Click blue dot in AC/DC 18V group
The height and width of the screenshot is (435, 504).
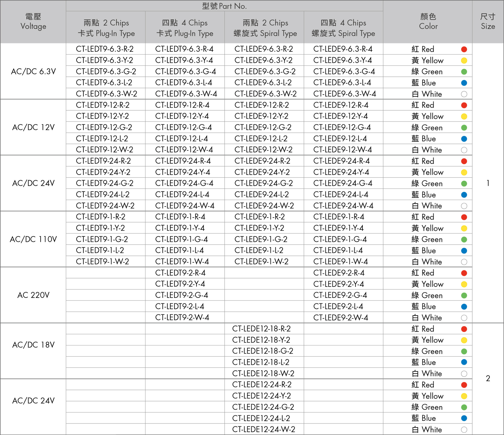(464, 362)
